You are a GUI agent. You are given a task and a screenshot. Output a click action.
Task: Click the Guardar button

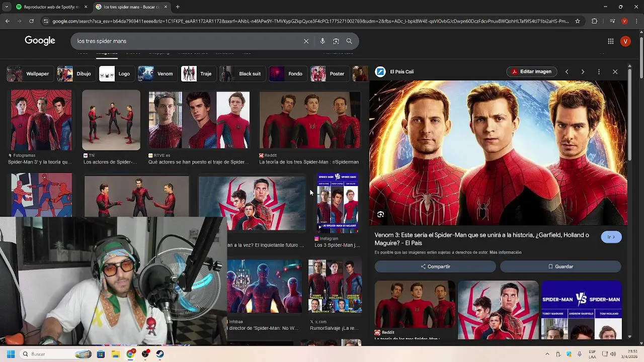[x=560, y=266]
